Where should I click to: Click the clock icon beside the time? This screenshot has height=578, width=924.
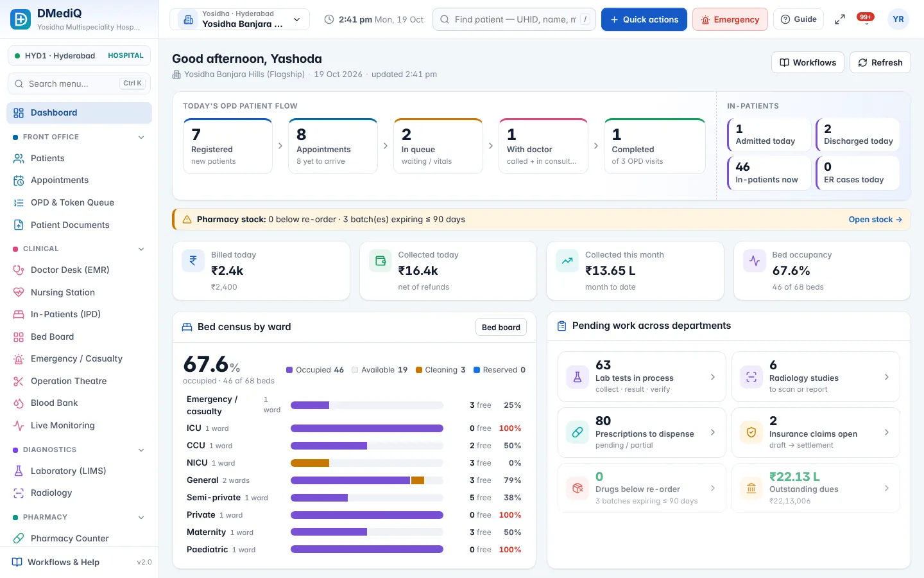pyautogui.click(x=329, y=20)
